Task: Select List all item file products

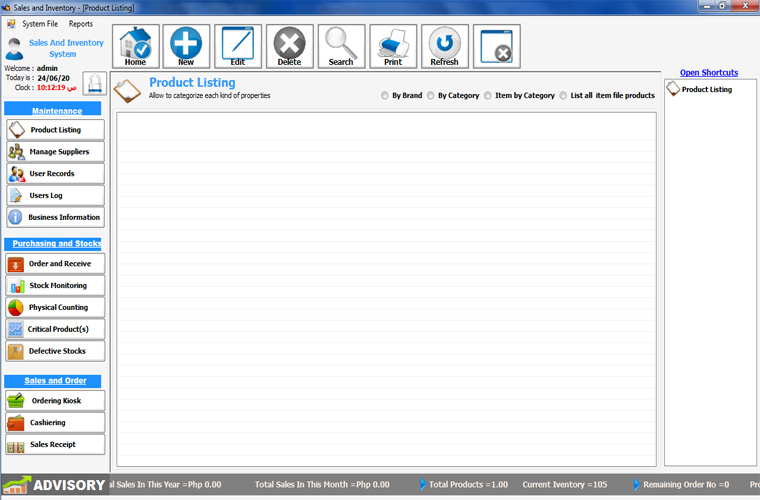Action: click(563, 95)
